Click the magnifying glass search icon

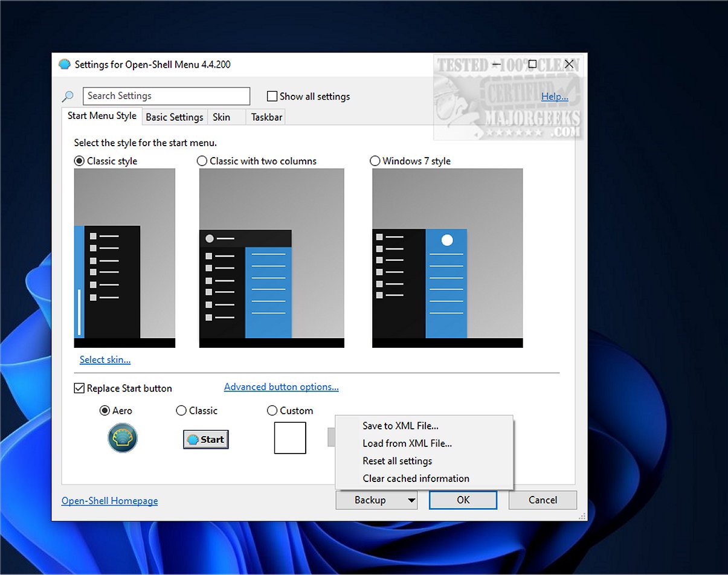tap(68, 97)
